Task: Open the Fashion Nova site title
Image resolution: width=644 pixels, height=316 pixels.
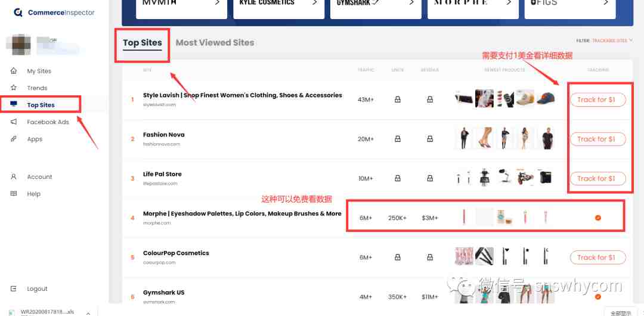Action: [x=163, y=134]
